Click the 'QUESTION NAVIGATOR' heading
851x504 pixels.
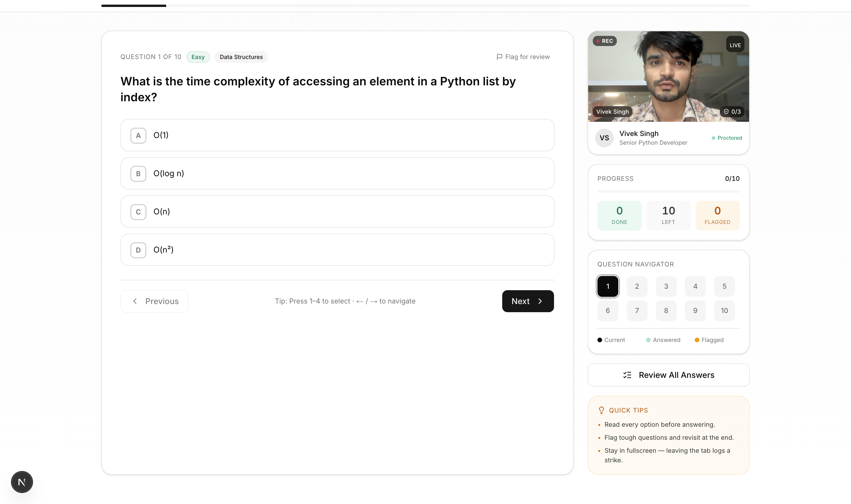point(636,264)
